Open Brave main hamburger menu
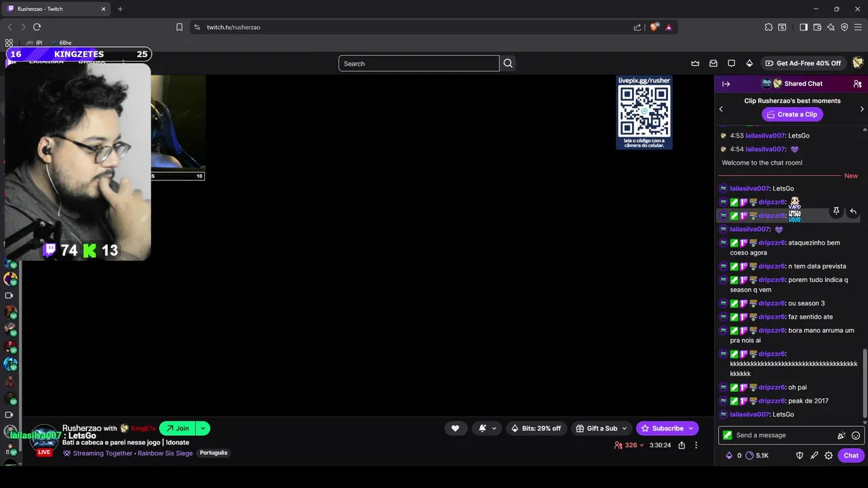 point(858,27)
